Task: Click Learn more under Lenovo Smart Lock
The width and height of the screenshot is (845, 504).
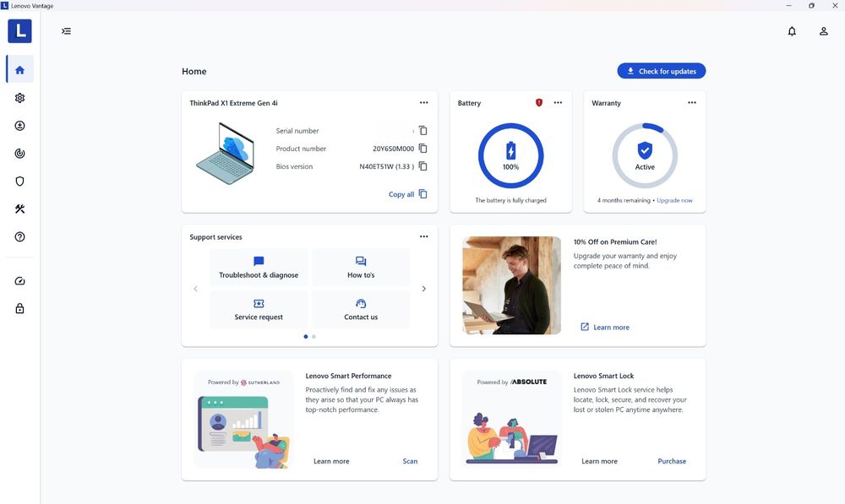Action: 599,461
